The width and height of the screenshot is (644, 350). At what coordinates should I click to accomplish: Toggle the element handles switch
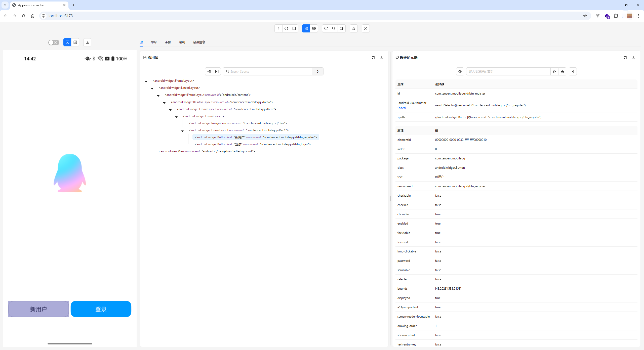pos(54,42)
